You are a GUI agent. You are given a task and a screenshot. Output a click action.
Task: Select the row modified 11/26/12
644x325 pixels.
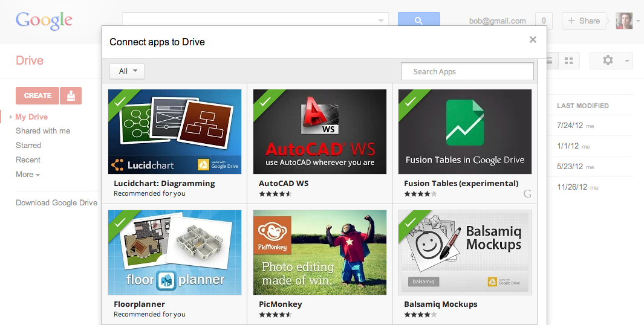[x=590, y=187]
